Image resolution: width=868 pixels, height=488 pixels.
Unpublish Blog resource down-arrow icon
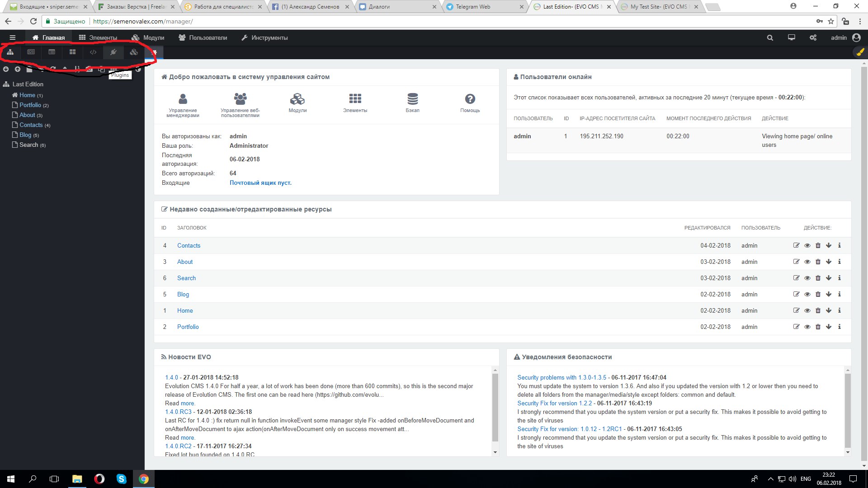point(829,294)
